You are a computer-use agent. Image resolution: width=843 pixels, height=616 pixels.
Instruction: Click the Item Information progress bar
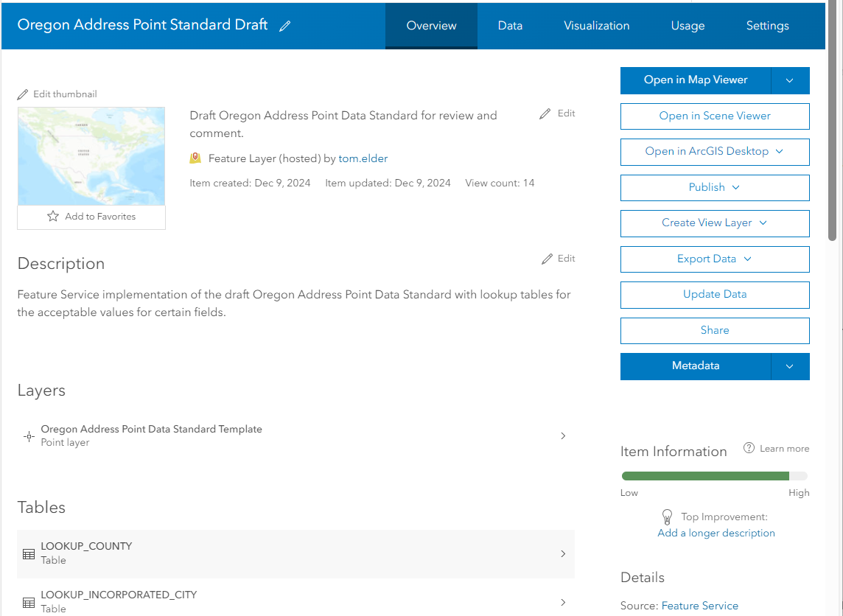[714, 476]
